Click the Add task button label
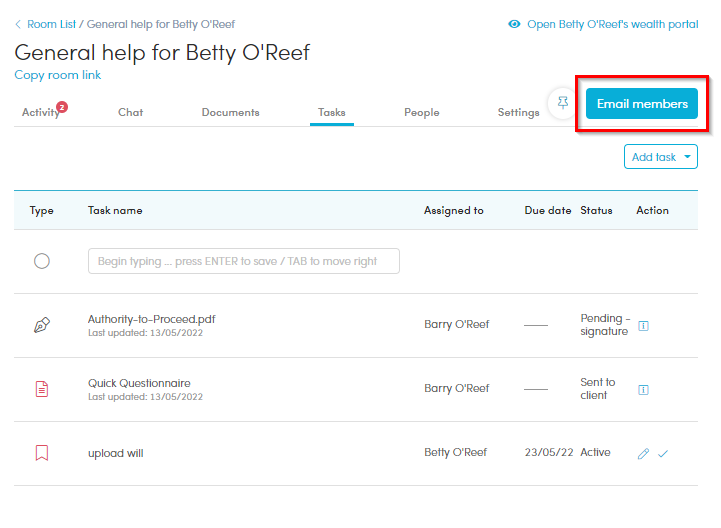This screenshot has height=528, width=721. (653, 157)
